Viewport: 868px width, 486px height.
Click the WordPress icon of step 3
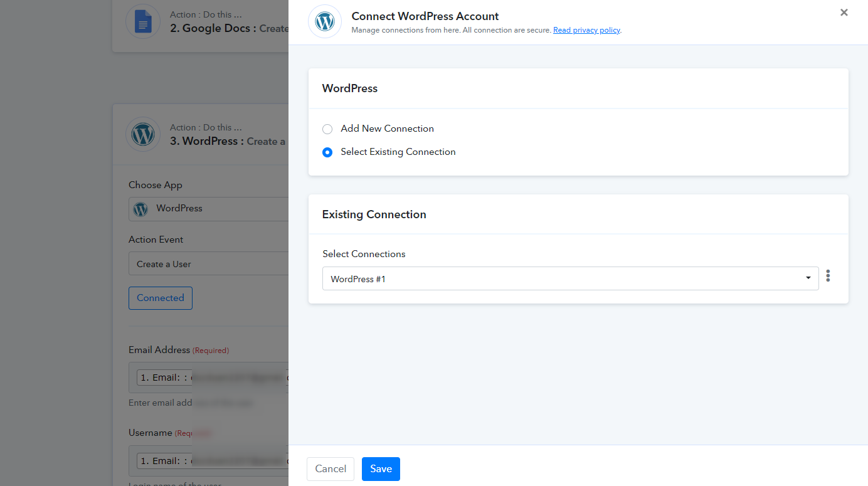click(143, 134)
